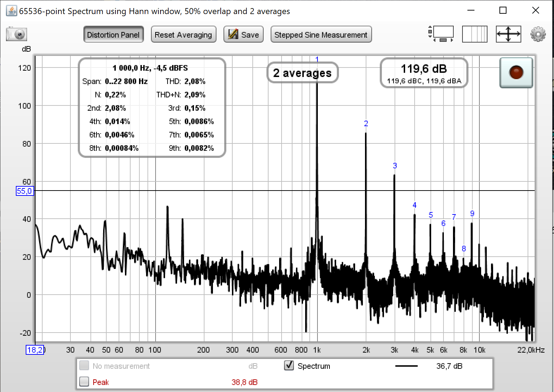Select the harmonic 4 marker label

pyautogui.click(x=415, y=205)
